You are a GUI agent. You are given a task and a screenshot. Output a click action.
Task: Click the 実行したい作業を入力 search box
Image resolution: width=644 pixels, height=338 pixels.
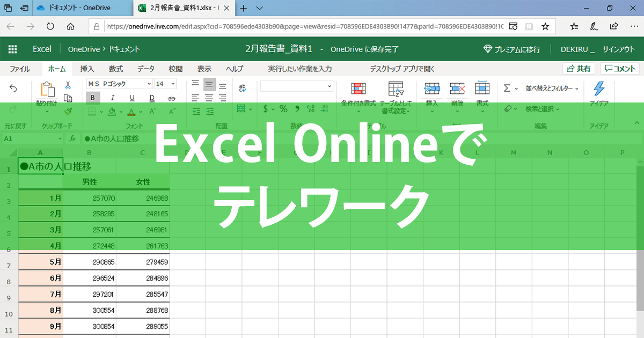tap(300, 69)
